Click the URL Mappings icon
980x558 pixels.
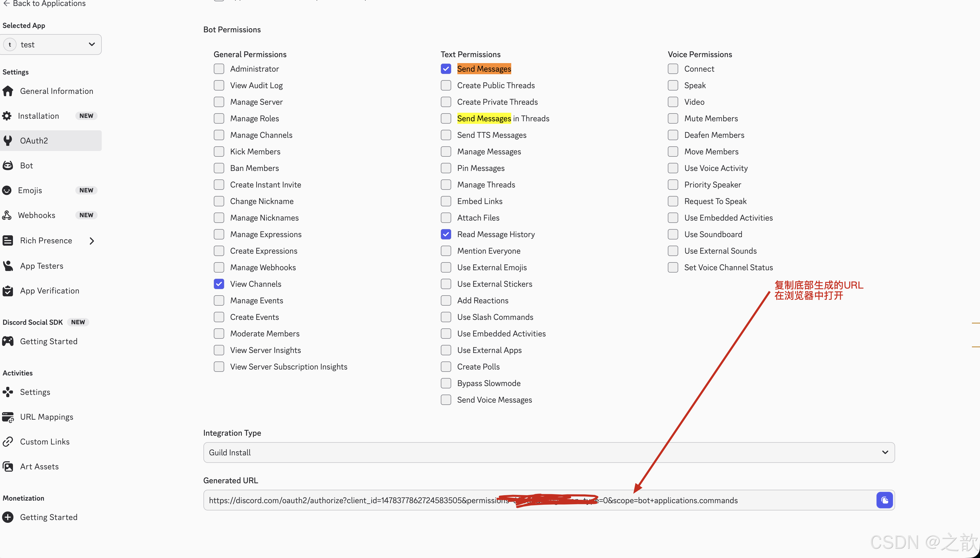tap(8, 417)
